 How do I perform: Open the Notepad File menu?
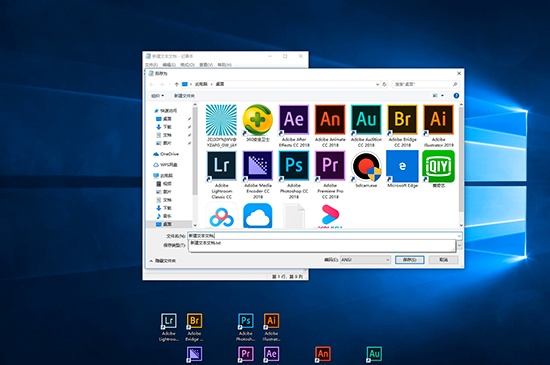coord(151,65)
